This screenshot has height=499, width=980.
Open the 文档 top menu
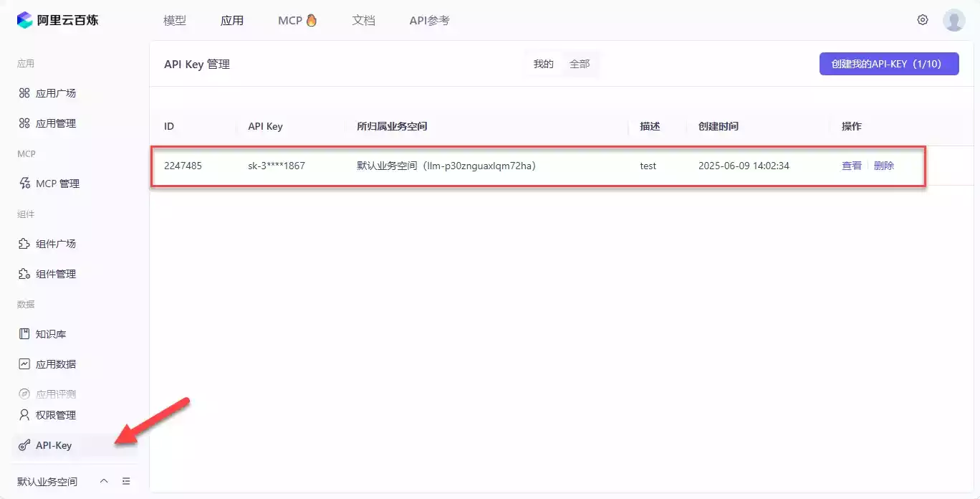363,20
